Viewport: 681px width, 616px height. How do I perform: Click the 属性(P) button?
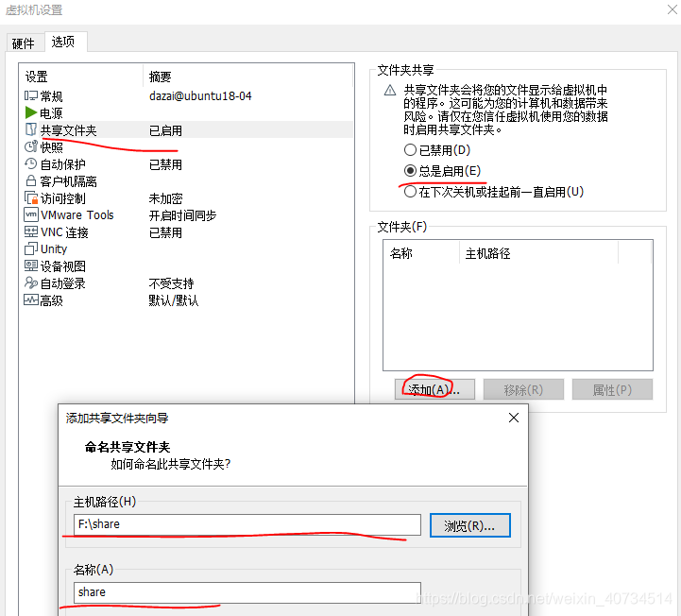pyautogui.click(x=612, y=389)
